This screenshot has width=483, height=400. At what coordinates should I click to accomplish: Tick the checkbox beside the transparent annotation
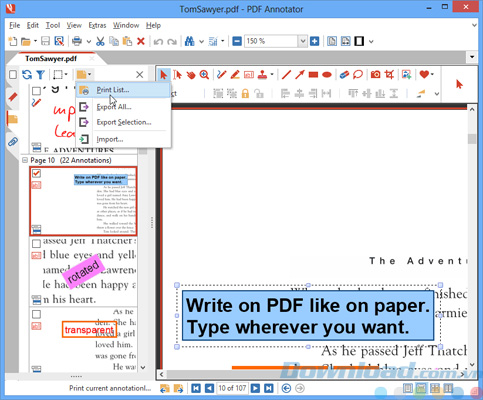(36, 314)
